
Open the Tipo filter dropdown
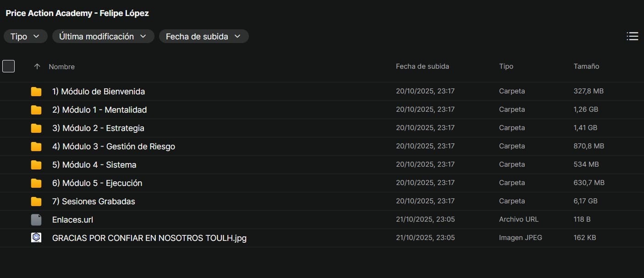point(26,37)
